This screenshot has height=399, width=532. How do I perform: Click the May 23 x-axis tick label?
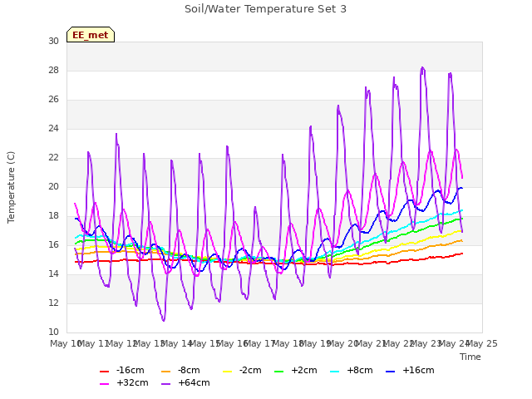(426, 344)
